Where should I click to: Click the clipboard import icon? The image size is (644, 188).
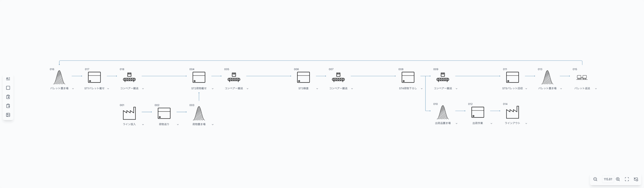8,97
